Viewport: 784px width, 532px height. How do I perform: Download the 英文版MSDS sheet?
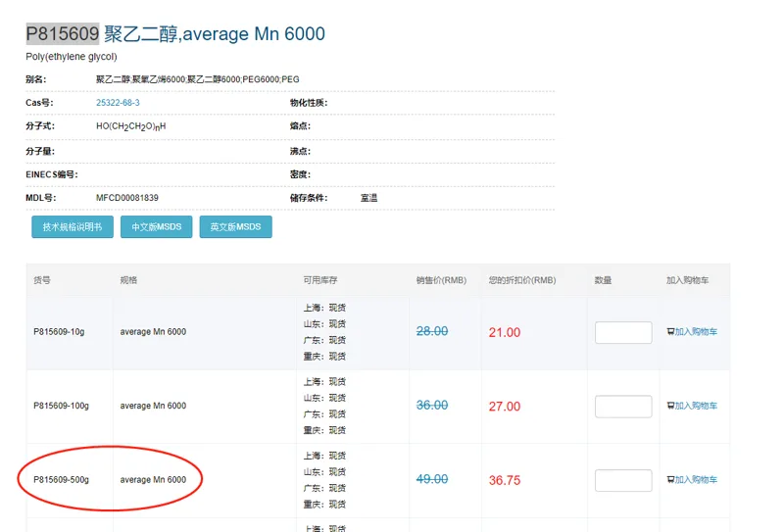(235, 227)
